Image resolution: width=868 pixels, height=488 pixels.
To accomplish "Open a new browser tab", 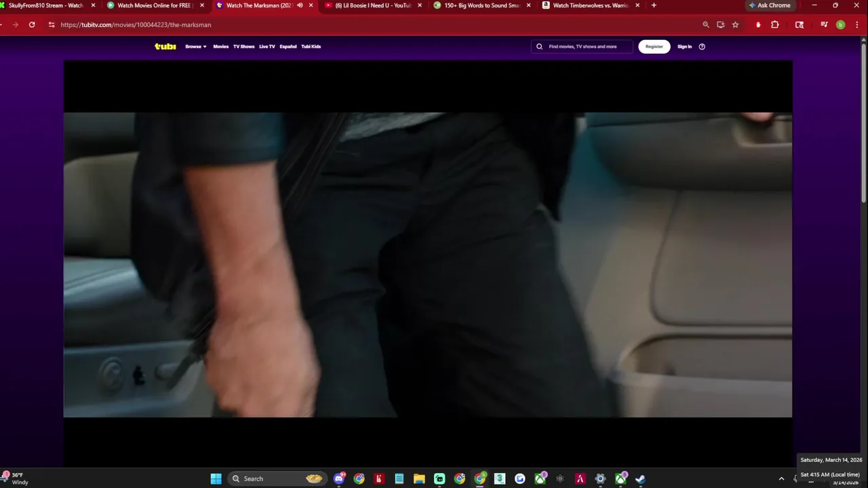I will click(654, 5).
